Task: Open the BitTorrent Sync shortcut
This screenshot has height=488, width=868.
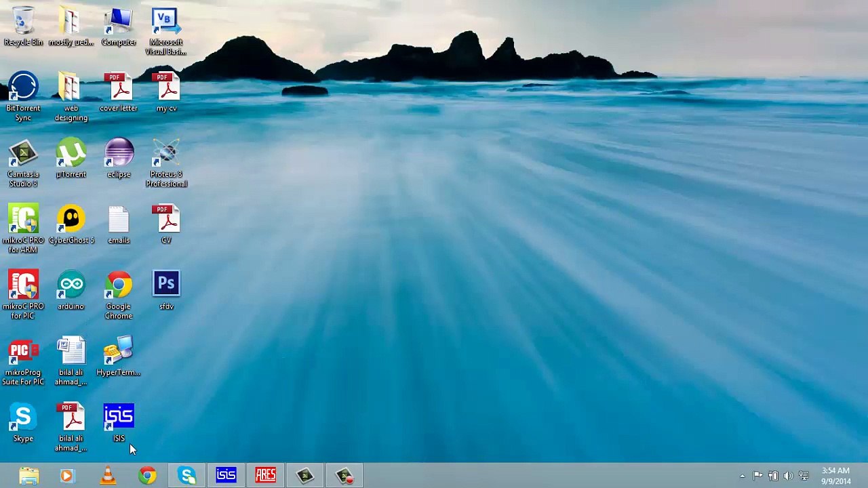Action: [x=23, y=97]
